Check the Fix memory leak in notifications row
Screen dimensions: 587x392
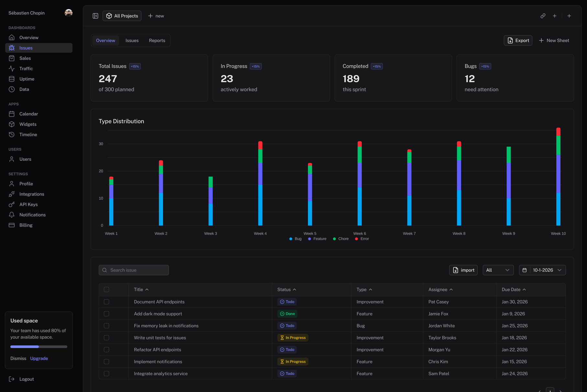pos(106,326)
